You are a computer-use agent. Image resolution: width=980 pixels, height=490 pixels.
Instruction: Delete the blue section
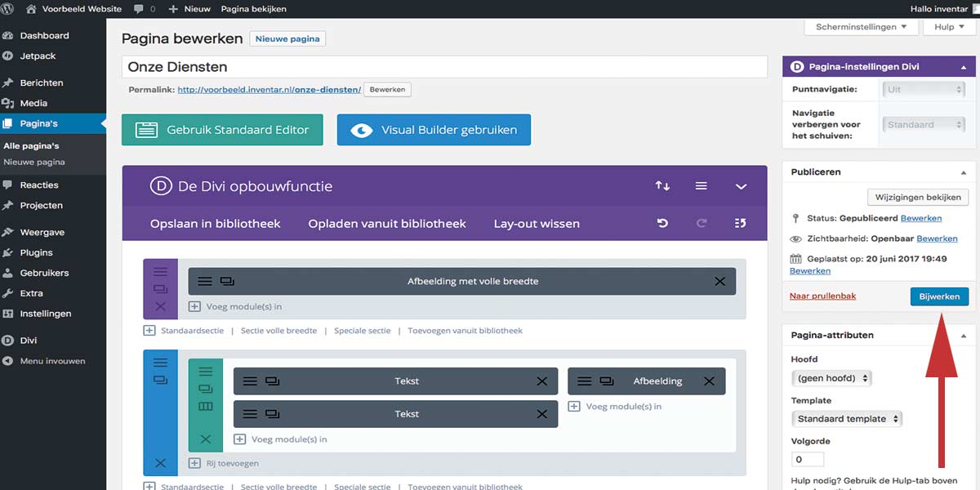point(160,463)
